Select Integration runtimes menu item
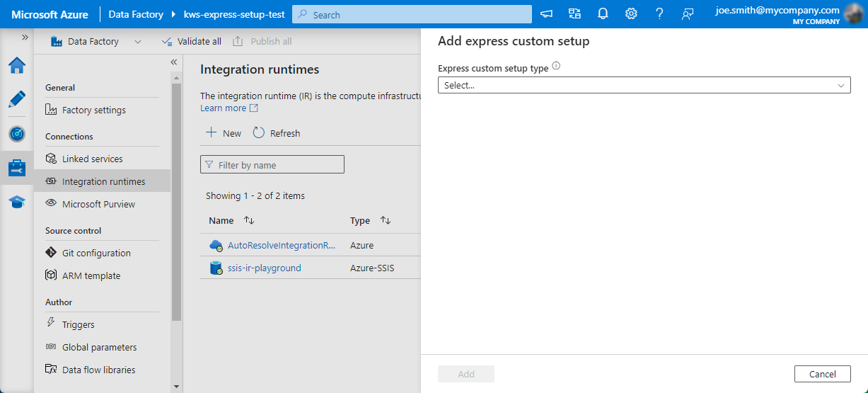The height and width of the screenshot is (393, 868). 102,181
